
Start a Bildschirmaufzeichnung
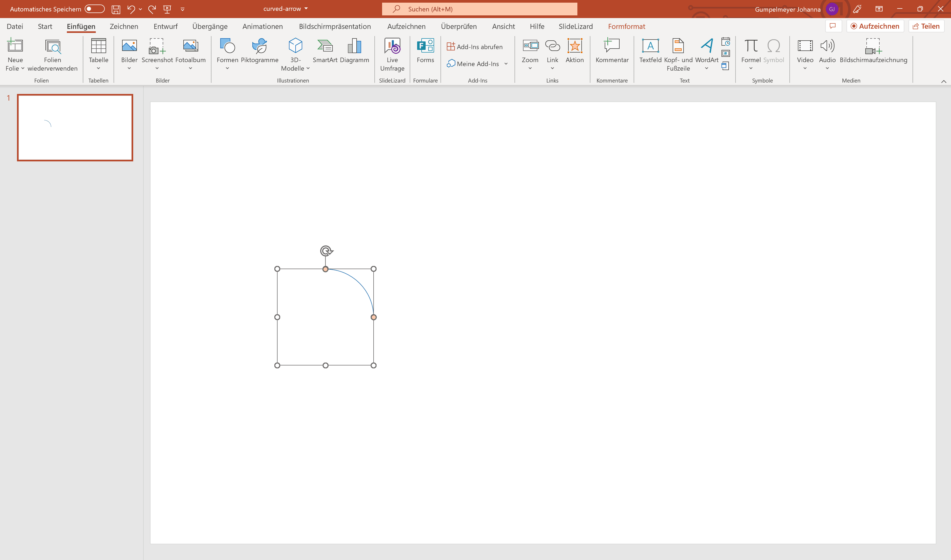pyautogui.click(x=873, y=51)
